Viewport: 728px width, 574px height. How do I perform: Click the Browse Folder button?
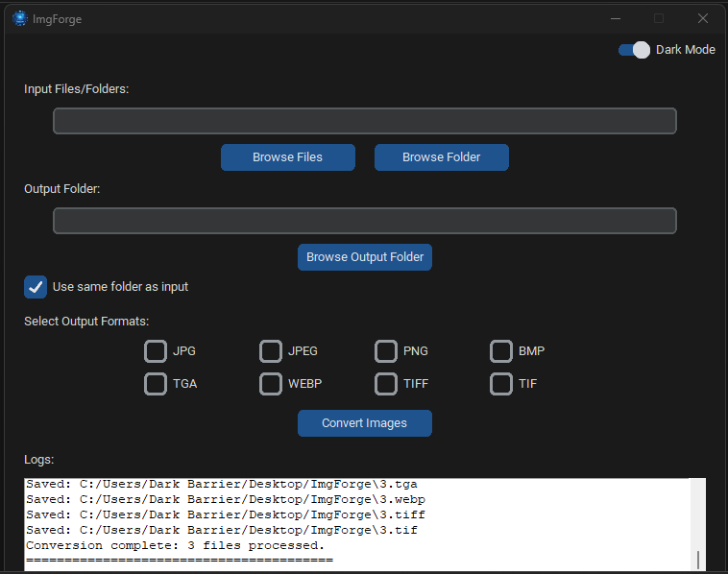click(x=442, y=157)
